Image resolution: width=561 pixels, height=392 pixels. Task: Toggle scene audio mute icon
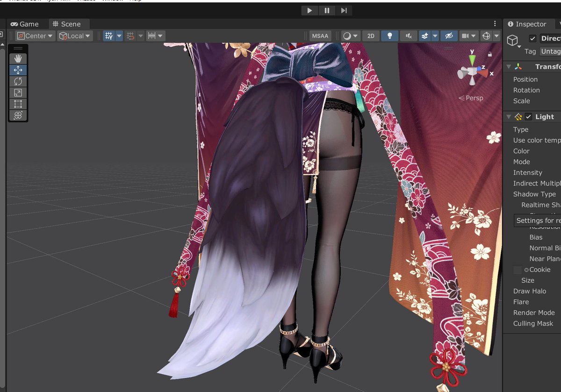(409, 36)
